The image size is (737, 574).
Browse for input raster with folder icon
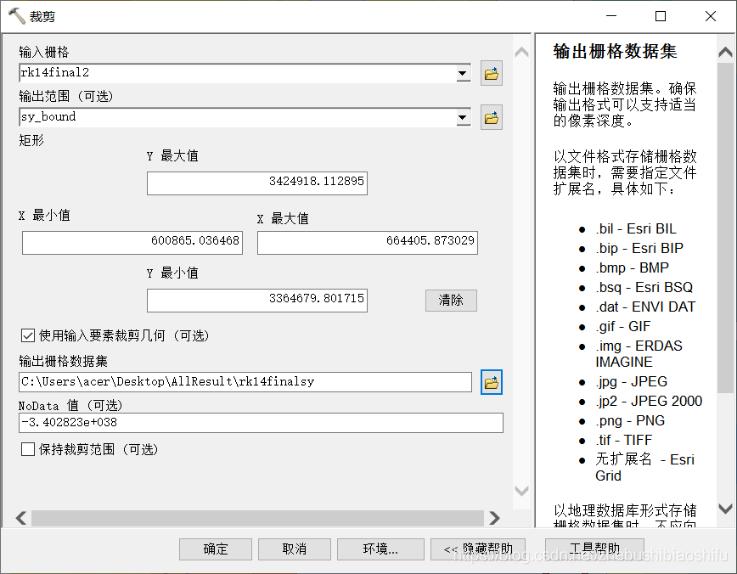[491, 73]
